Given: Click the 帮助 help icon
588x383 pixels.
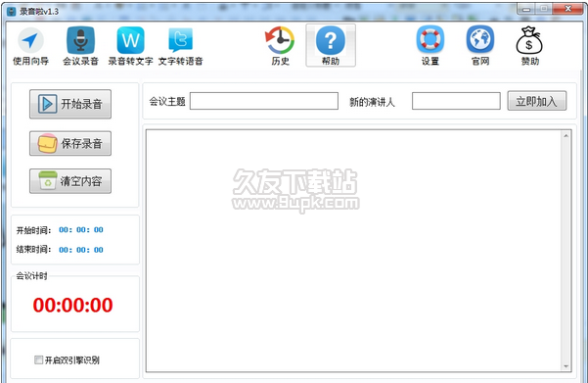Looking at the screenshot, I should click(331, 46).
